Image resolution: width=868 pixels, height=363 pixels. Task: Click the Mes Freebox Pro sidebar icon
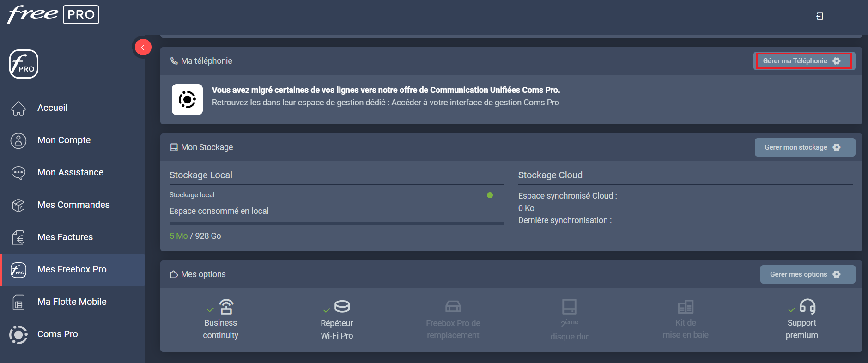coord(18,270)
